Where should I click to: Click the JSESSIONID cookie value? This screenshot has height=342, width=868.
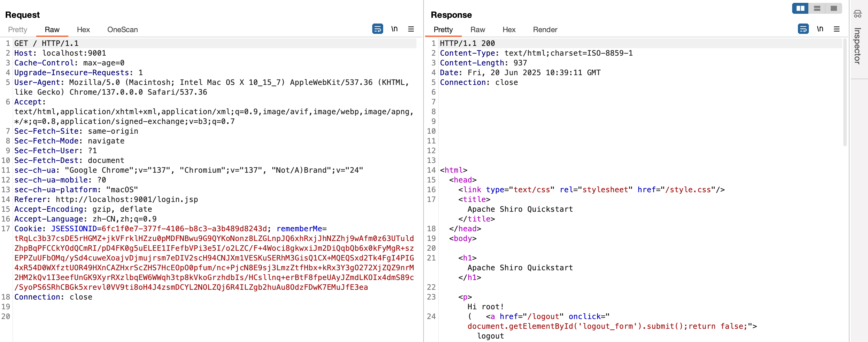click(x=184, y=229)
